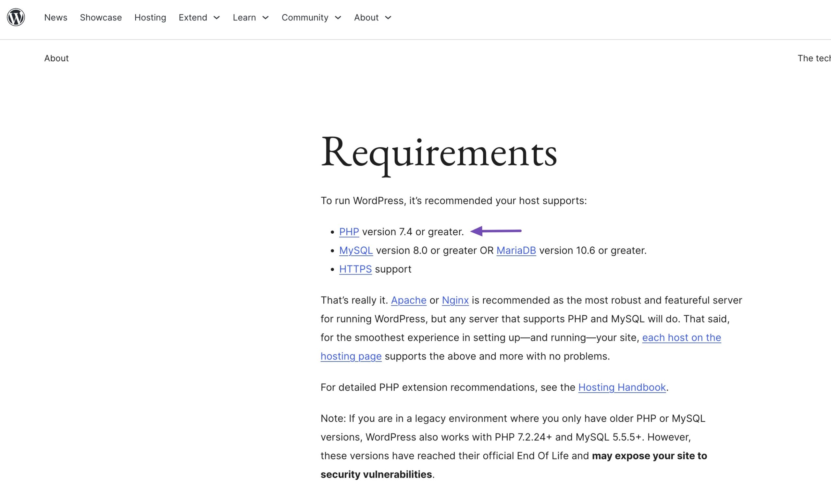Open the HTTPS link
The height and width of the screenshot is (504, 831).
click(355, 269)
